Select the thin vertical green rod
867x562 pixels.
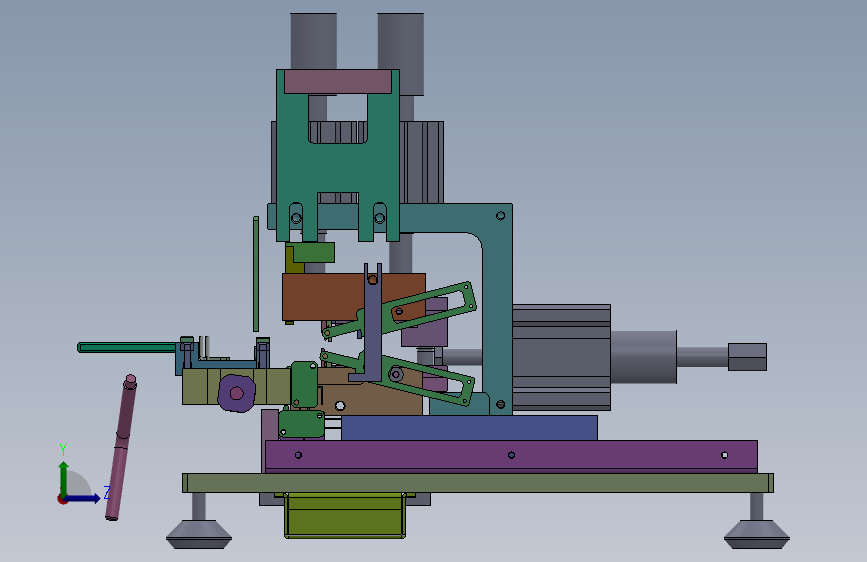tap(256, 274)
